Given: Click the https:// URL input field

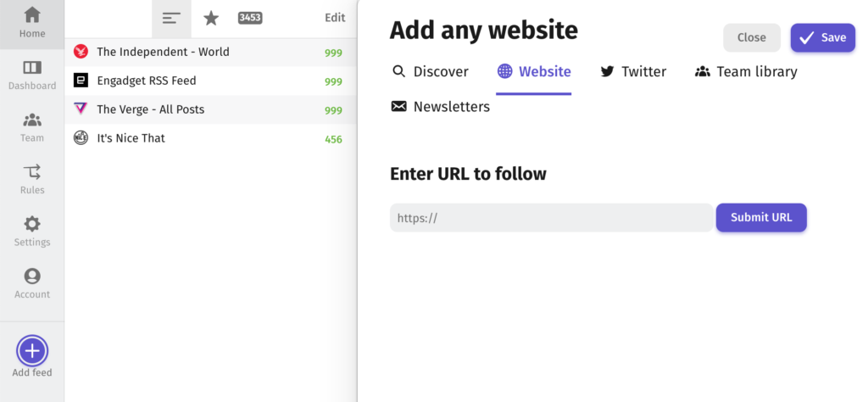Looking at the screenshot, I should pos(551,218).
